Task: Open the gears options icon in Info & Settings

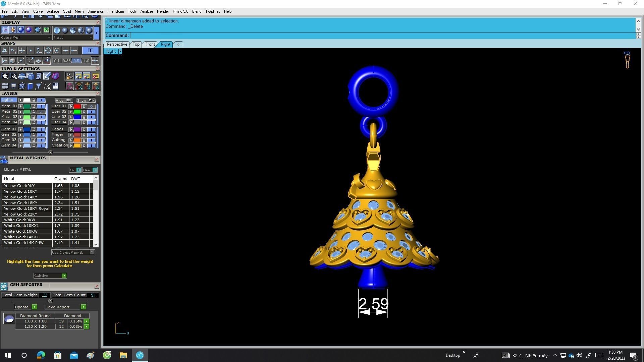Action: click(x=5, y=76)
